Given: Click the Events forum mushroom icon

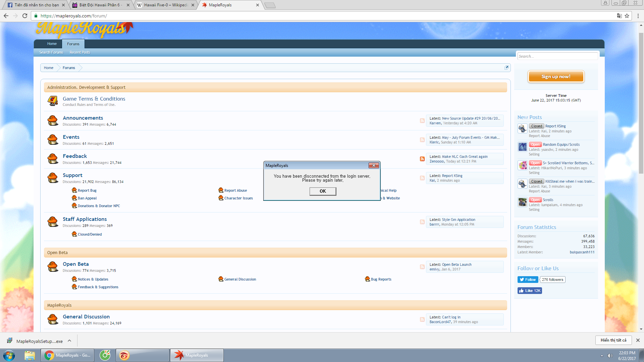Looking at the screenshot, I should pos(53,139).
